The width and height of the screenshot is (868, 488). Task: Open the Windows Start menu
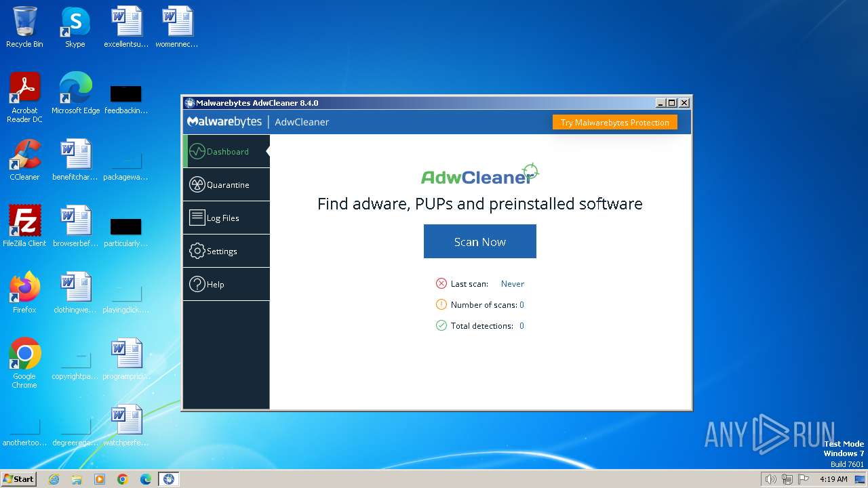click(19, 479)
